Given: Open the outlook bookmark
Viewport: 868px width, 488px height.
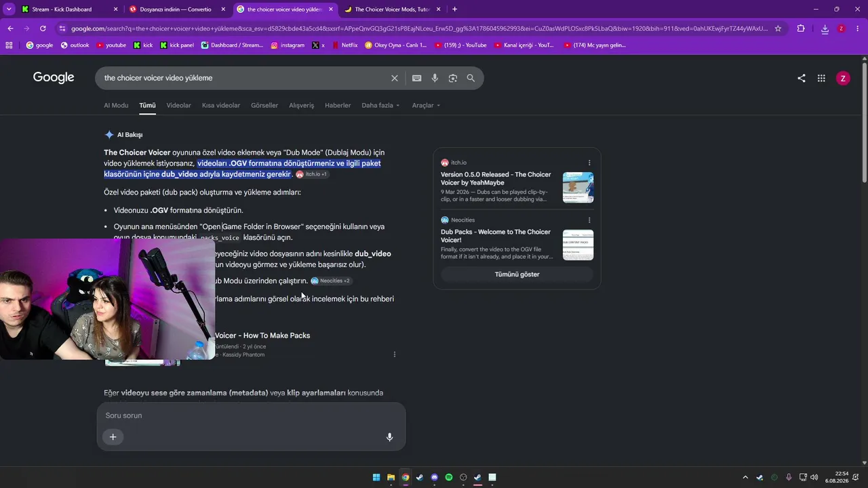Looking at the screenshot, I should tap(75, 45).
